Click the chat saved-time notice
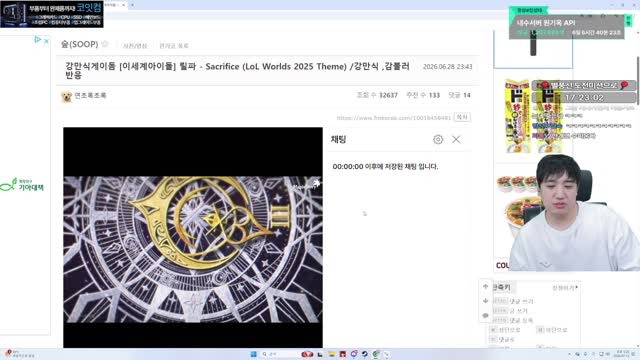 point(385,167)
